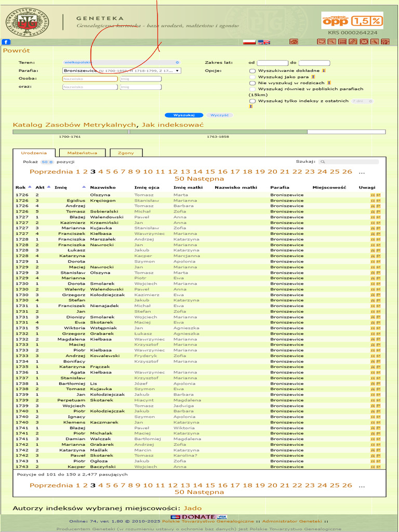Sort by the Akt column arrow

pyautogui.click(x=48, y=187)
